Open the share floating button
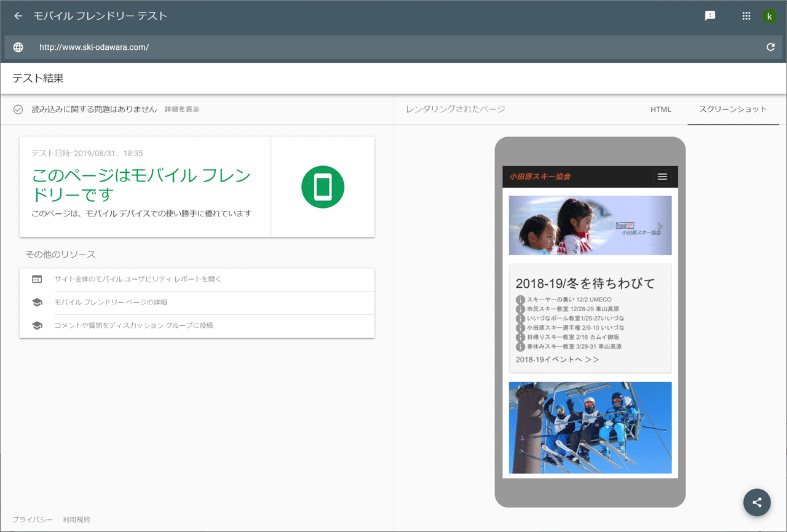This screenshot has width=787, height=532. coord(757,502)
